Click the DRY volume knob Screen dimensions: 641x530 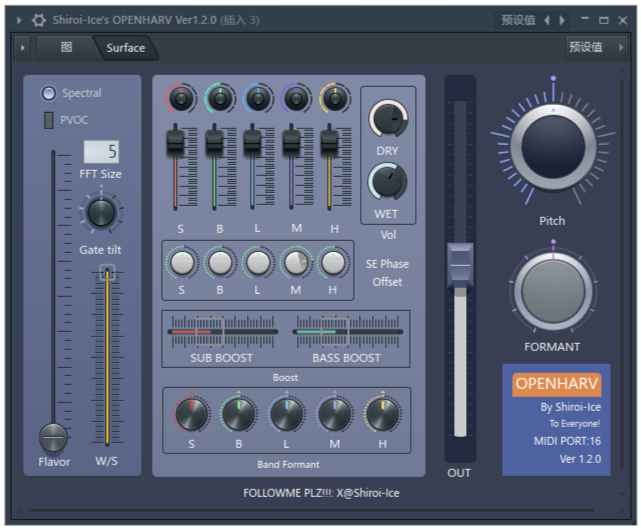pyautogui.click(x=387, y=118)
